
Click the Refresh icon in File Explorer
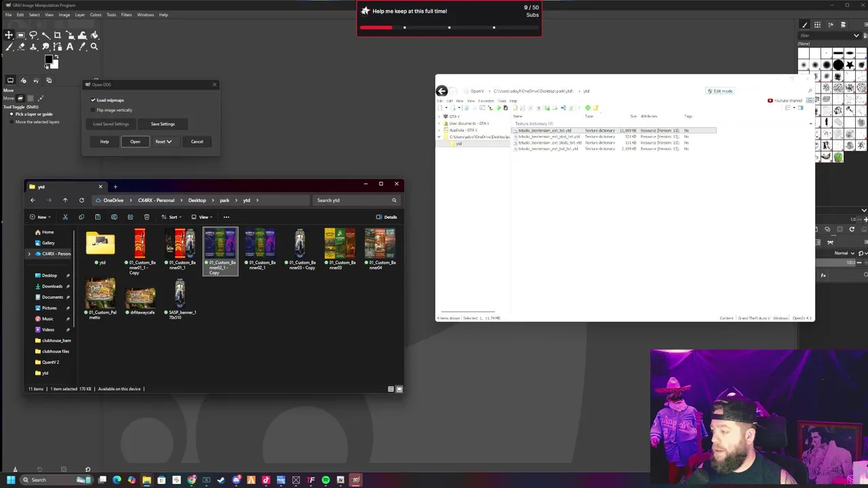point(81,200)
